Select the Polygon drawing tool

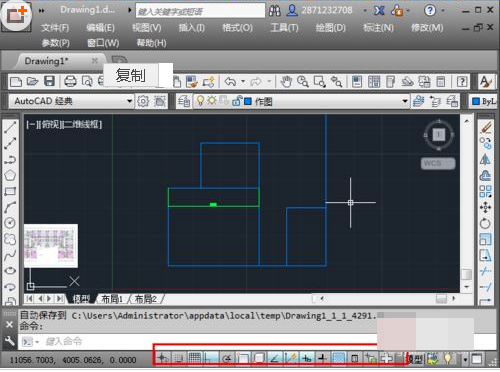tap(10, 175)
